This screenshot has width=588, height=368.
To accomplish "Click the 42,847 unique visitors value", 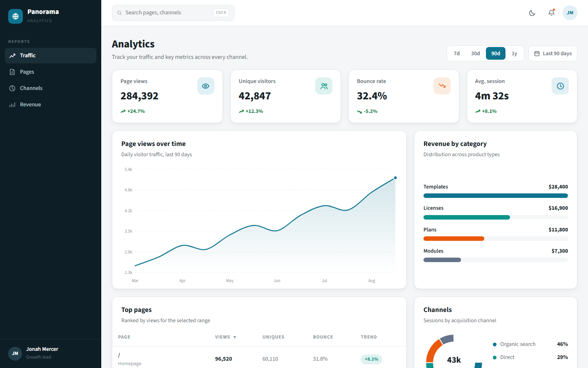I will point(255,96).
